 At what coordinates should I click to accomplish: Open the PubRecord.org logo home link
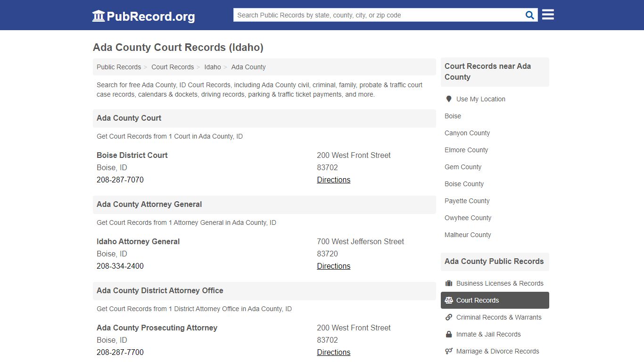tap(143, 16)
